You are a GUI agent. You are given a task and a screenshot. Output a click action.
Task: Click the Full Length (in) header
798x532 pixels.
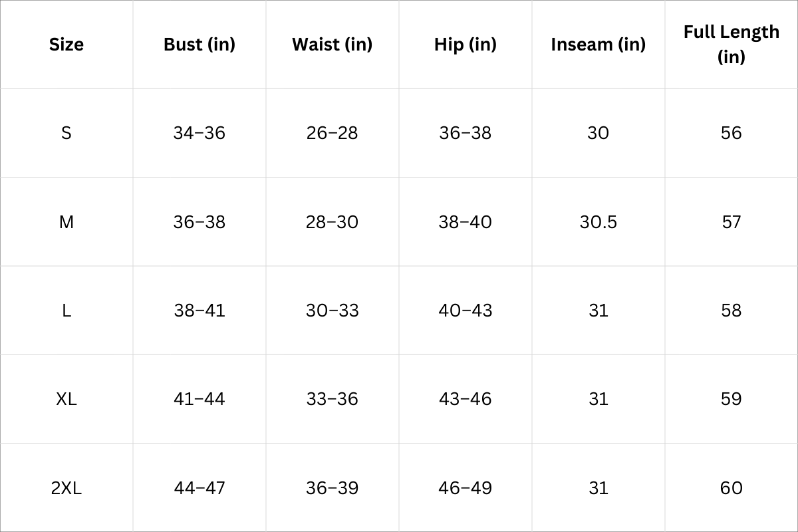[x=731, y=44]
